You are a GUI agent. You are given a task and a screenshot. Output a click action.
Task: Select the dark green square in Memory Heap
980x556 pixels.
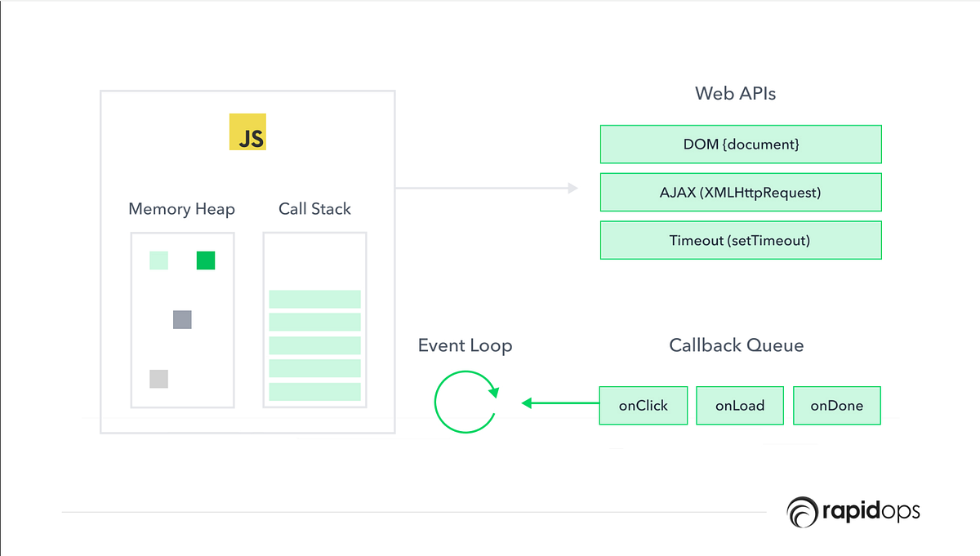[x=204, y=260]
